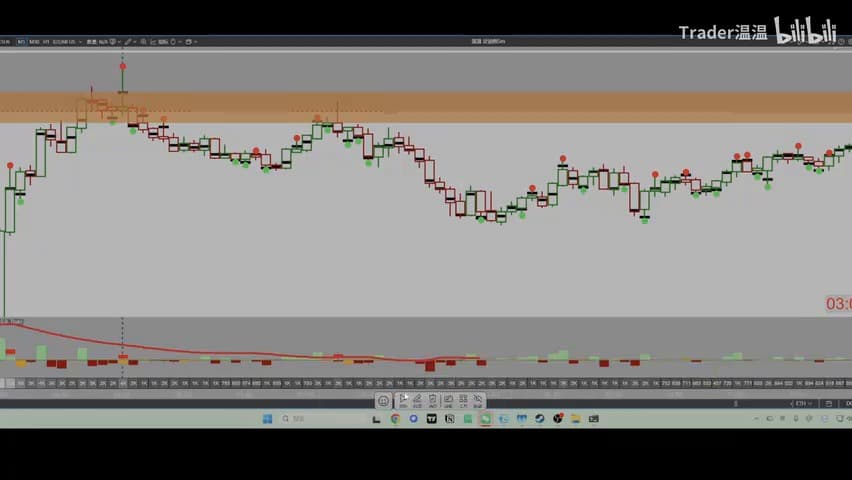Open the blue circle taskbar app
The width and height of the screenshot is (852, 480).
point(414,419)
